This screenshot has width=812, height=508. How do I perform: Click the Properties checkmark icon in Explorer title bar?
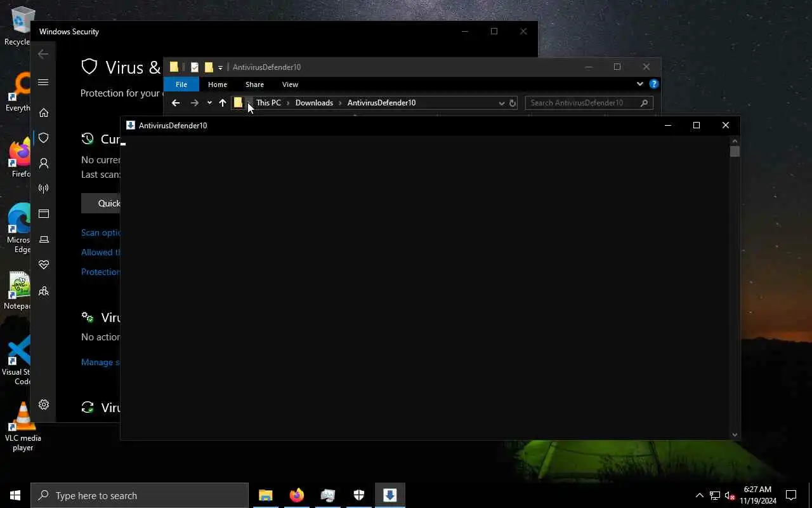pyautogui.click(x=194, y=67)
